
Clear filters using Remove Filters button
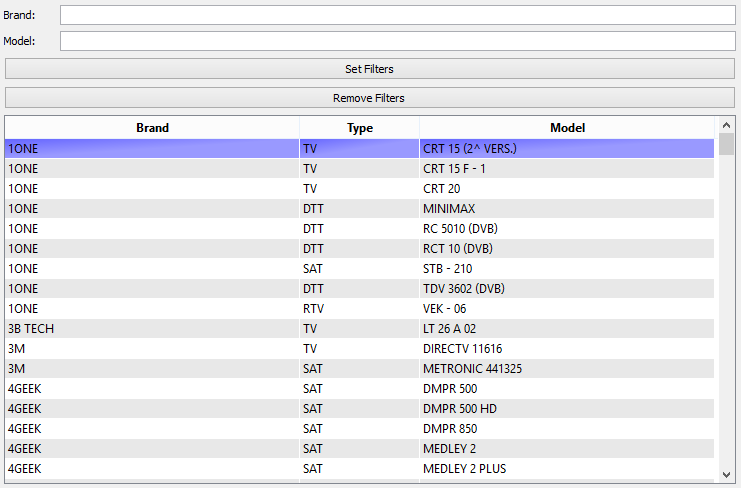coord(370,98)
